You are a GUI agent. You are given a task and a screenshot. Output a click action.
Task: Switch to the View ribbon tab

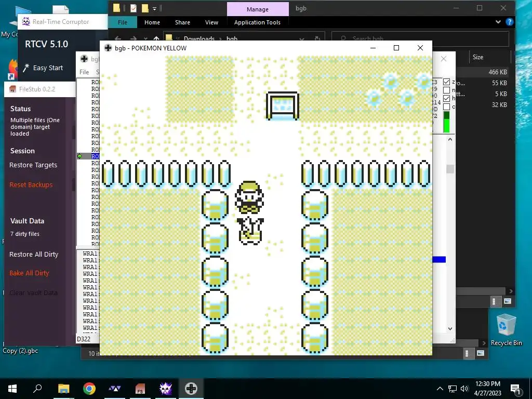coord(212,22)
